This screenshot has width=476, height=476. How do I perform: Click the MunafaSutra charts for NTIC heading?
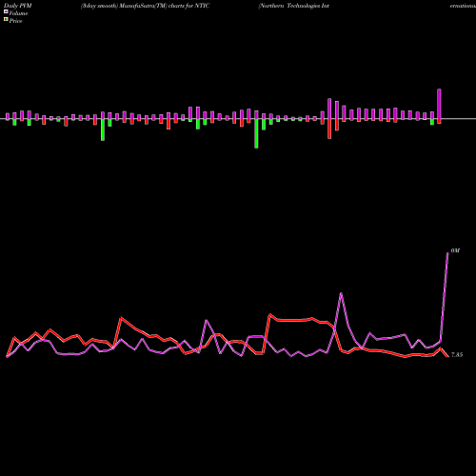146,6
